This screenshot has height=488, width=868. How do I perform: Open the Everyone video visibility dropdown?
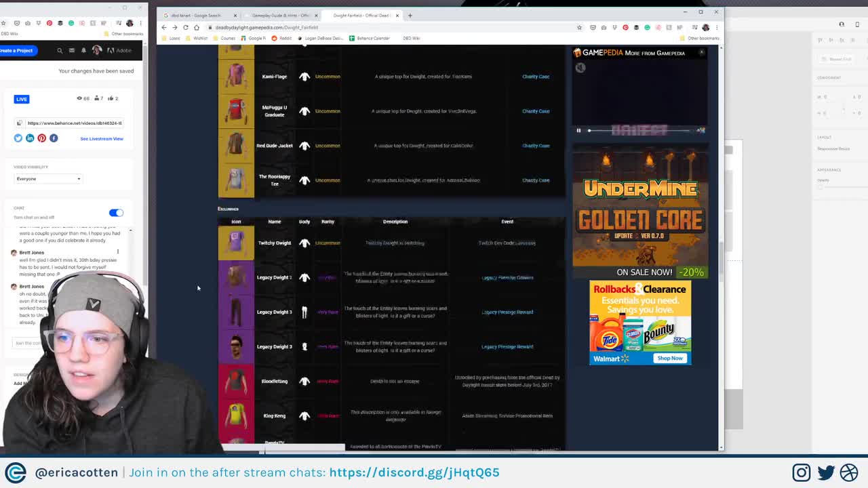[x=47, y=178]
